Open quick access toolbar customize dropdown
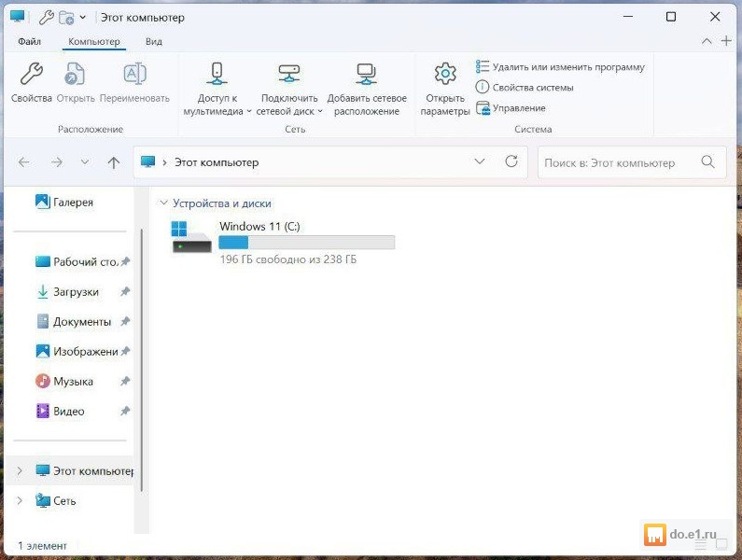742x560 pixels. 83,18
